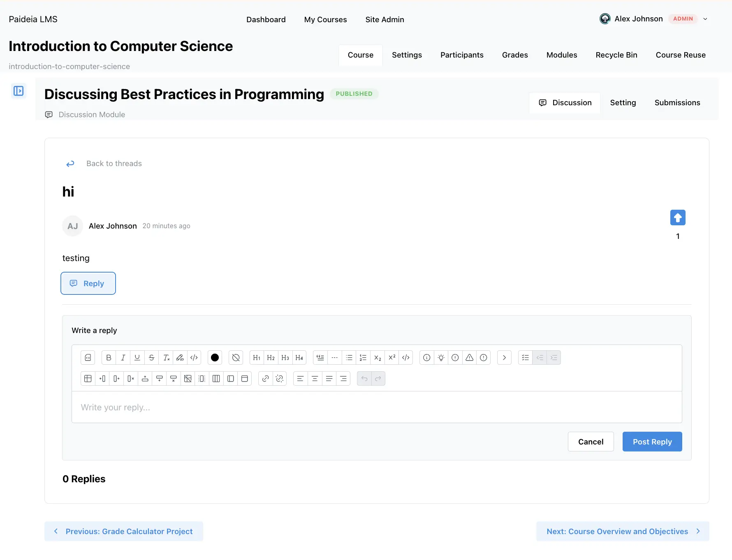Collapse the course sidebar panel
This screenshot has width=732, height=560.
(19, 91)
